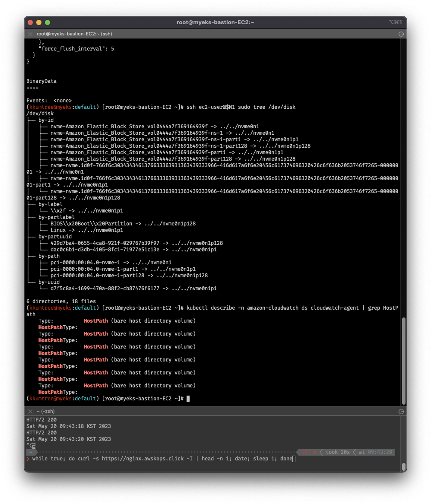
Task: Click the kubectl describe -n amazon-cloudwatch command
Action: [212, 311]
